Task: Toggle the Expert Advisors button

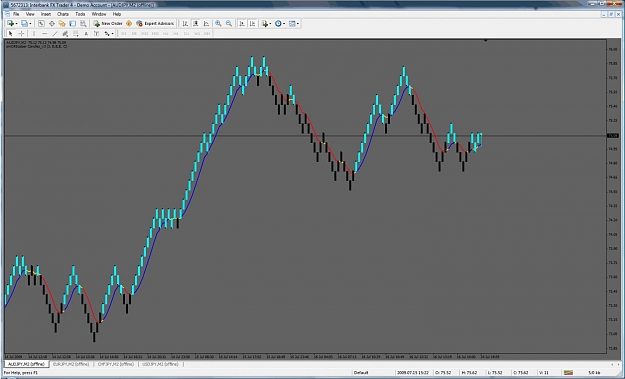Action: pyautogui.click(x=155, y=24)
